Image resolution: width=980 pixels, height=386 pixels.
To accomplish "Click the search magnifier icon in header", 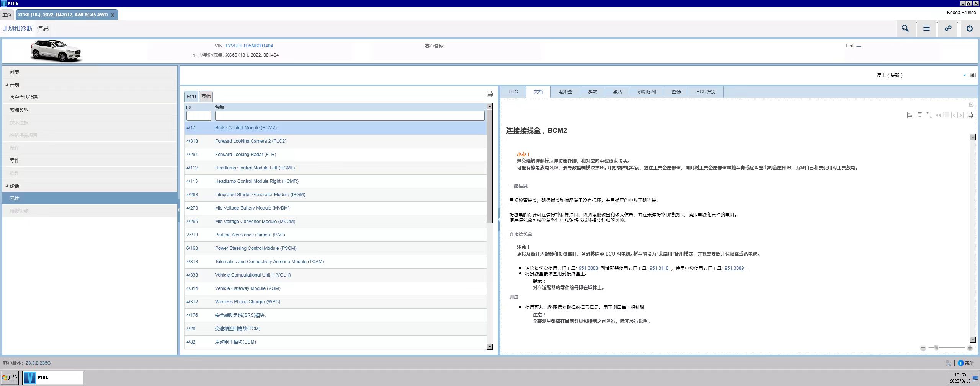I will point(905,29).
